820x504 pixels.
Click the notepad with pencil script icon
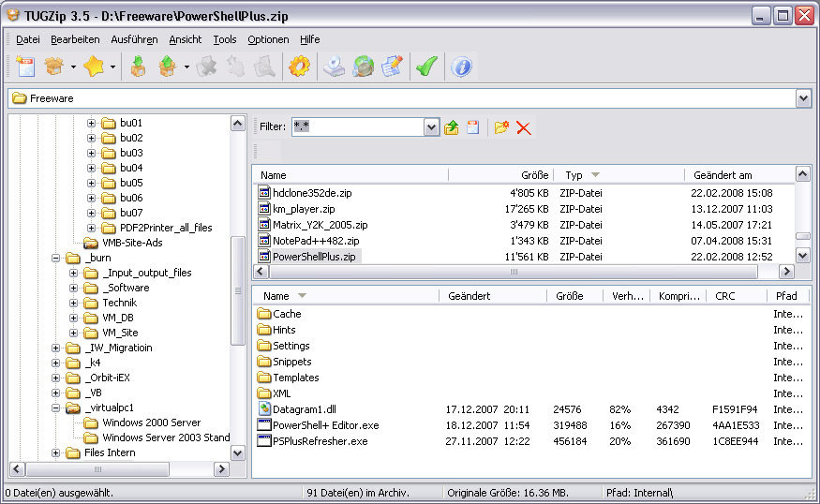click(393, 67)
